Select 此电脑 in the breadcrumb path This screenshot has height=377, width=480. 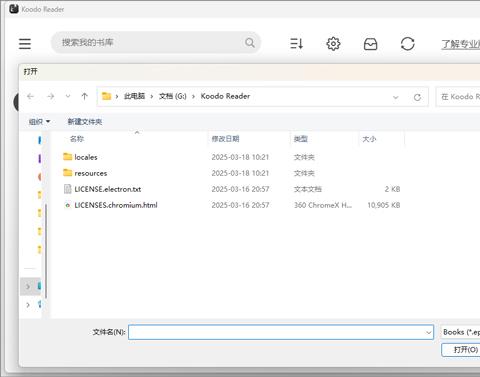pyautogui.click(x=134, y=96)
